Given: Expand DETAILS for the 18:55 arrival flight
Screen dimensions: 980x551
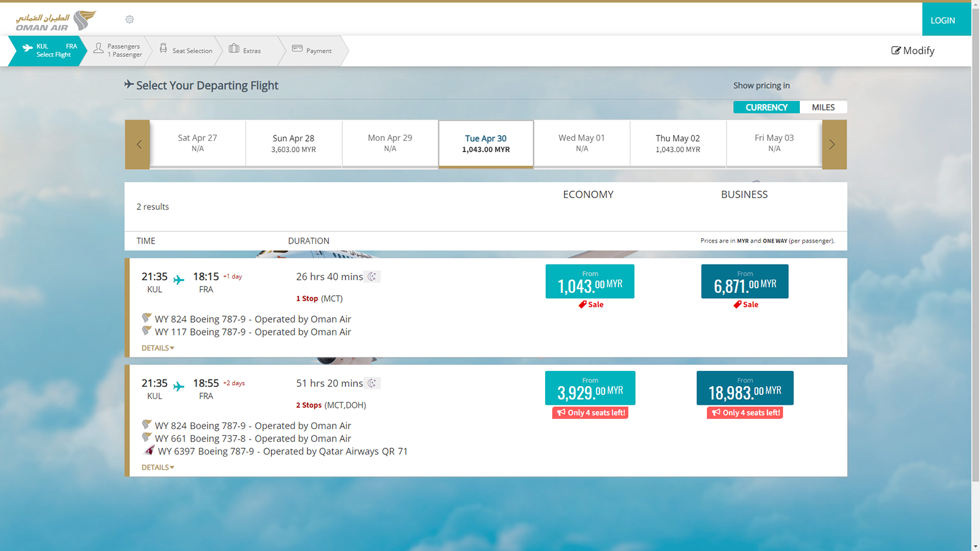Looking at the screenshot, I should click(158, 467).
